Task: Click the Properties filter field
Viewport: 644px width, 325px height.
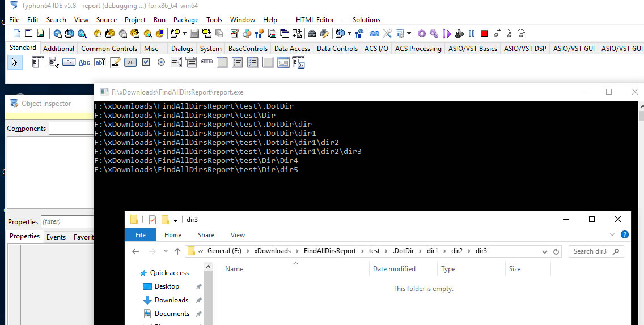Action: 68,221
